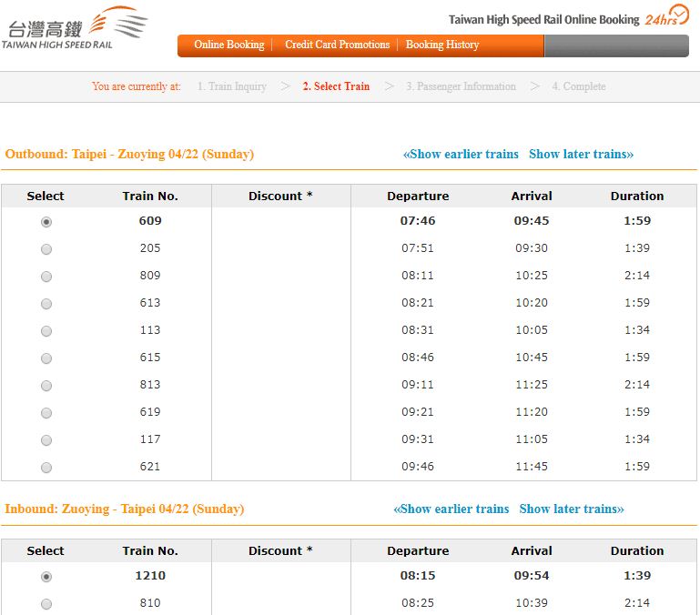The width and height of the screenshot is (700, 615).
Task: Show earlier inbound trains link
Action: pyautogui.click(x=451, y=509)
